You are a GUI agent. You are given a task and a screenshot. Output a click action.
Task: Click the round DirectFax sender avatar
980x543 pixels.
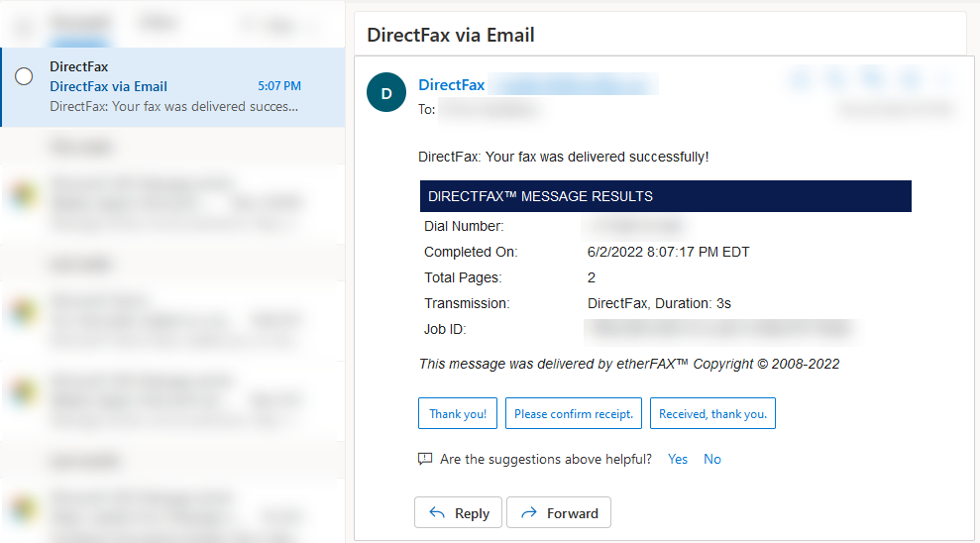pyautogui.click(x=386, y=93)
